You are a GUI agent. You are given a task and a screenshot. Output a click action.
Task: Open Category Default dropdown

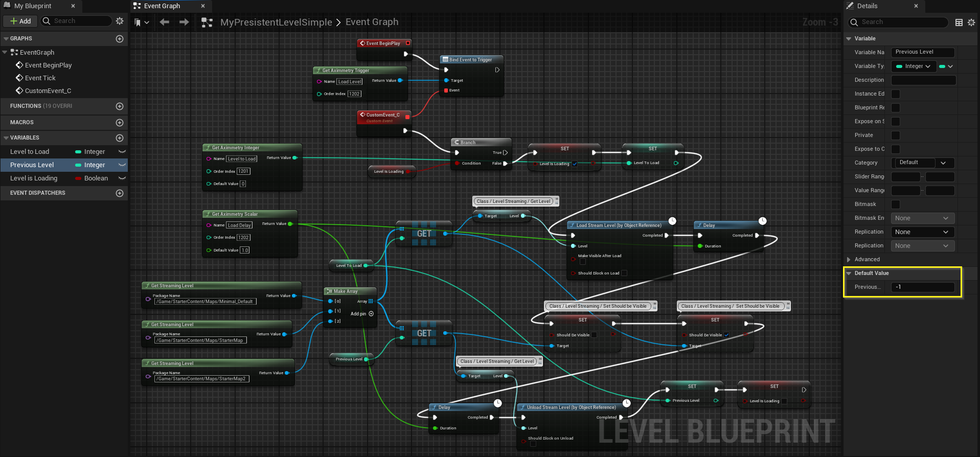coord(923,163)
